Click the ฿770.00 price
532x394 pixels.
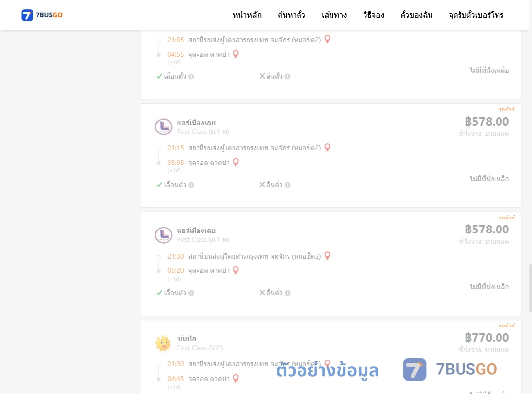[487, 338]
